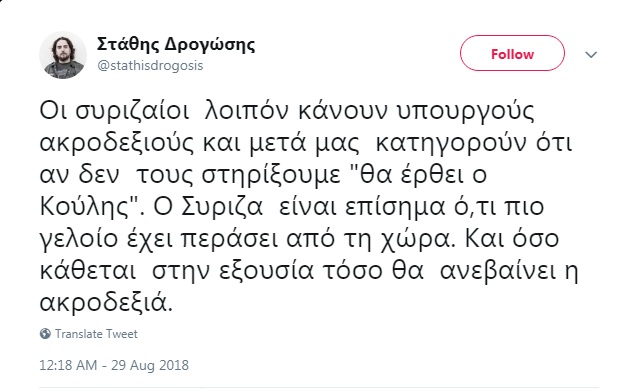Image resolution: width=634 pixels, height=389 pixels.
Task: Click the word κατηγορούν in the tweet
Action: (451, 143)
